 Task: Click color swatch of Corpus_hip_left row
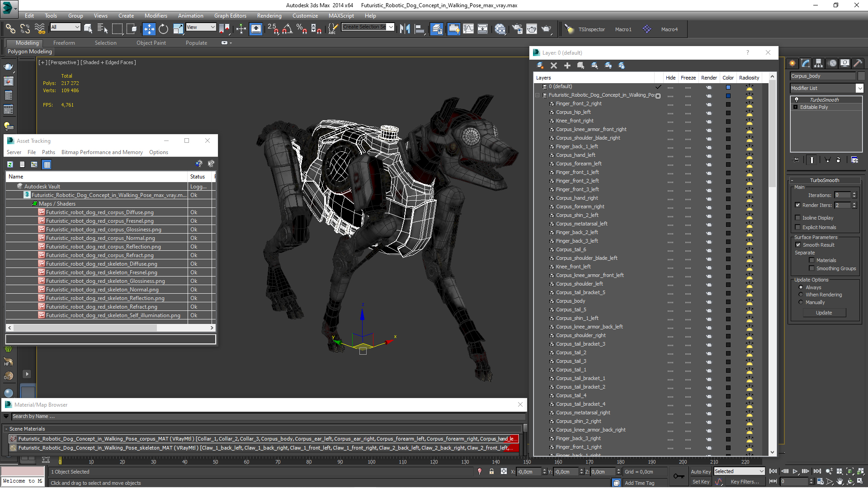[728, 113]
